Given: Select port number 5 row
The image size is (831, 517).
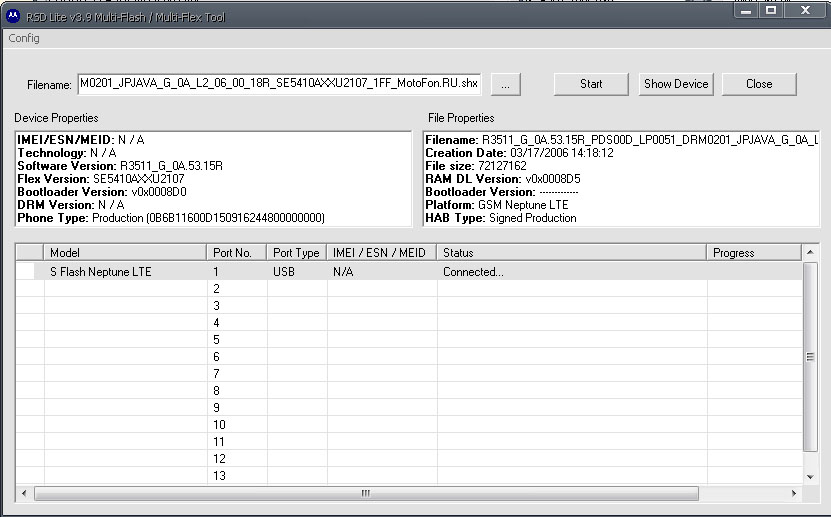Looking at the screenshot, I should 409,340.
